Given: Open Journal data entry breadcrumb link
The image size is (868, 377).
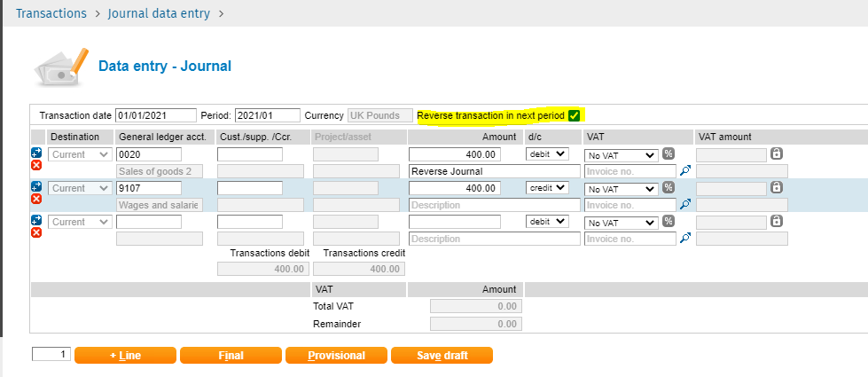Looking at the screenshot, I should coord(159,14).
